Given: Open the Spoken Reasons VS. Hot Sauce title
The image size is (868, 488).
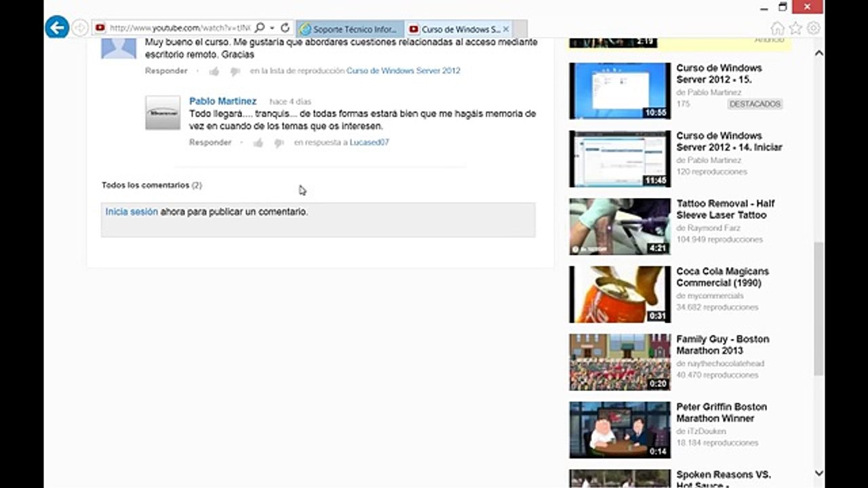Looking at the screenshot, I should point(724,479).
